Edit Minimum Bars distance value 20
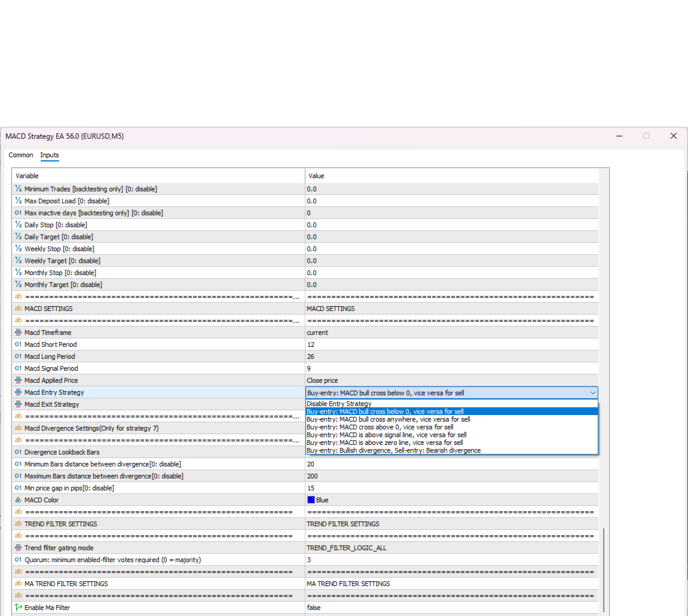Viewport: 688px width, 616px height. pos(451,464)
